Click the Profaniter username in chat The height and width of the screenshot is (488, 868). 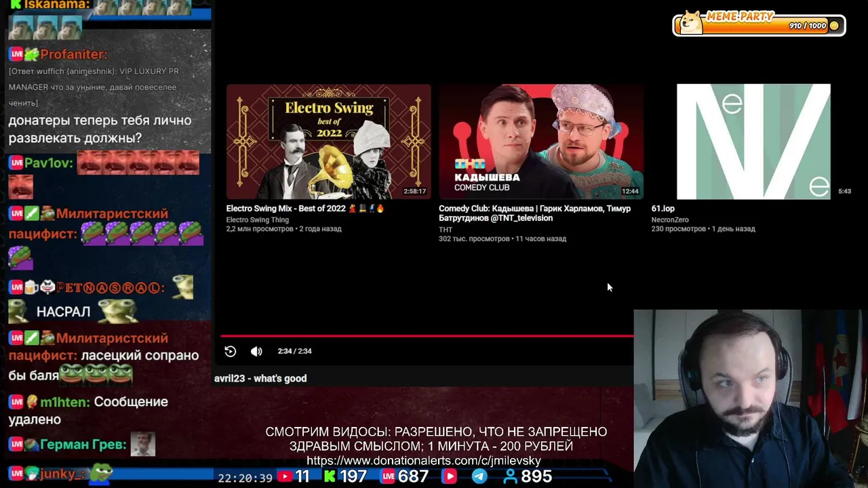(73, 54)
